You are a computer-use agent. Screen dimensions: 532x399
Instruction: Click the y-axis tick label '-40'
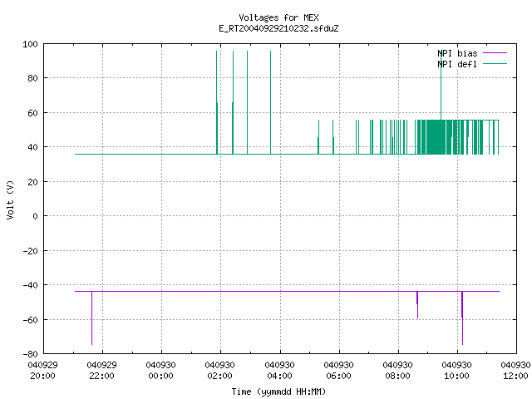(x=30, y=285)
